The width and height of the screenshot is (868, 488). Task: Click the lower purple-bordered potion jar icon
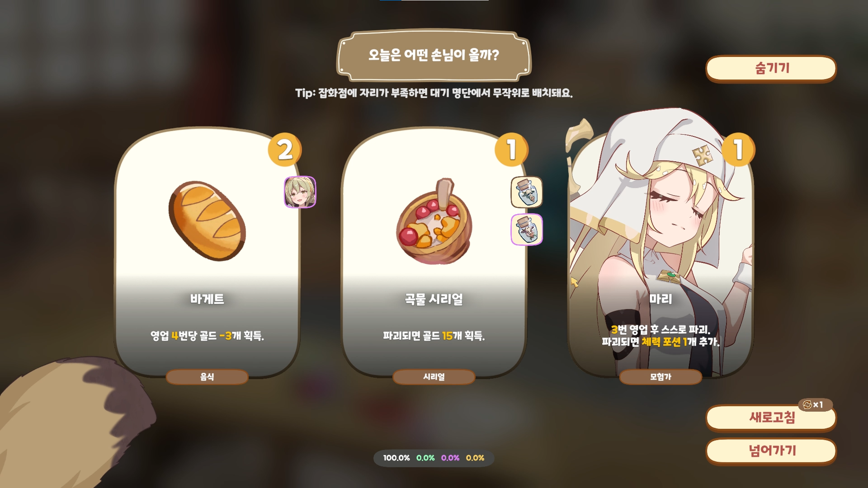point(527,230)
